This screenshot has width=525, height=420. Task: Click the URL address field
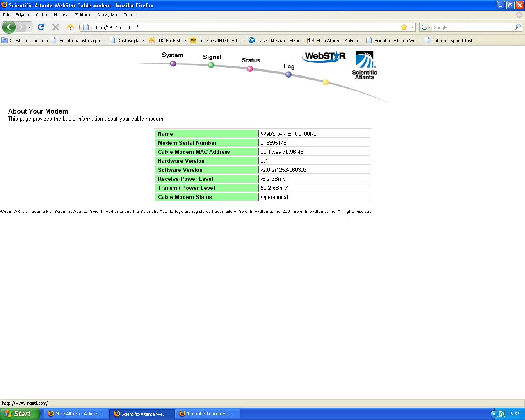click(245, 27)
